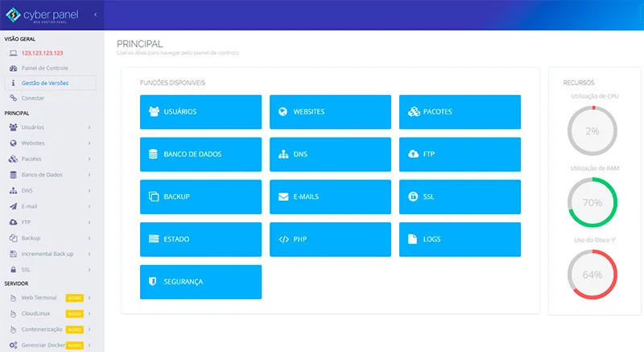Viewport: 644px width, 352px height.
Task: Click the cloud upload icon on FTP tile
Action: (x=412, y=154)
